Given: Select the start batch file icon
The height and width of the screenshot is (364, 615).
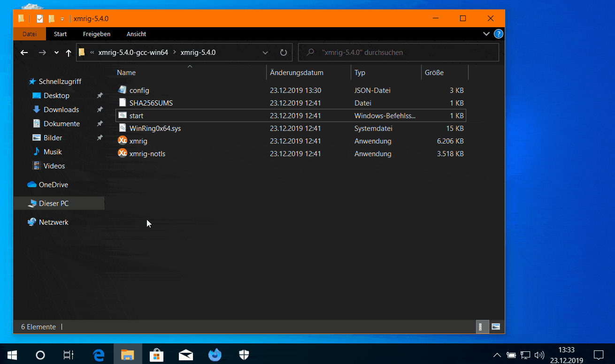Looking at the screenshot, I should [123, 115].
